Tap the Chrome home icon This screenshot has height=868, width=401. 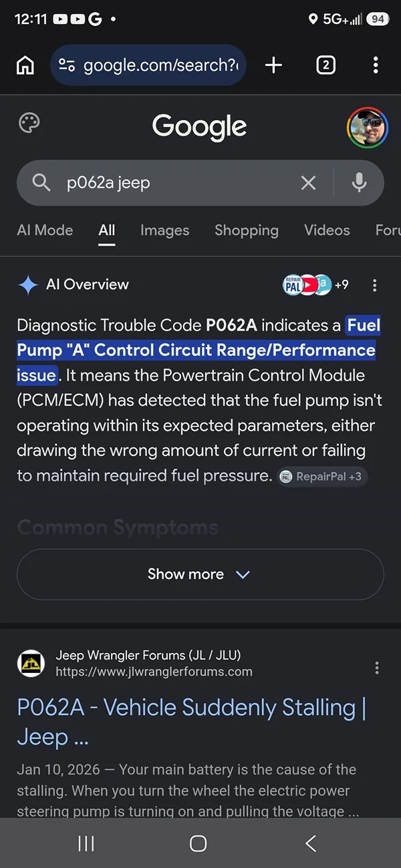click(25, 65)
